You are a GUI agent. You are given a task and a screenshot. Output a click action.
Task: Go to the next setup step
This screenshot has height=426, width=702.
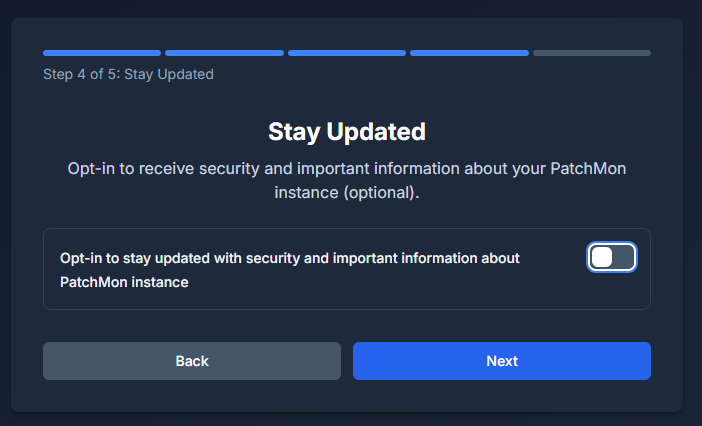(502, 361)
